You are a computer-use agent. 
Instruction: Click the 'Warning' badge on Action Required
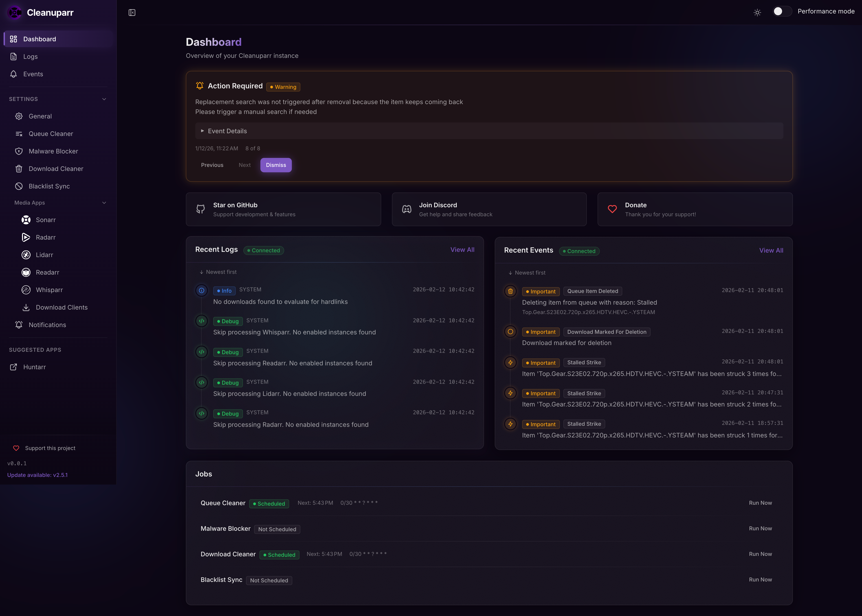(x=283, y=87)
